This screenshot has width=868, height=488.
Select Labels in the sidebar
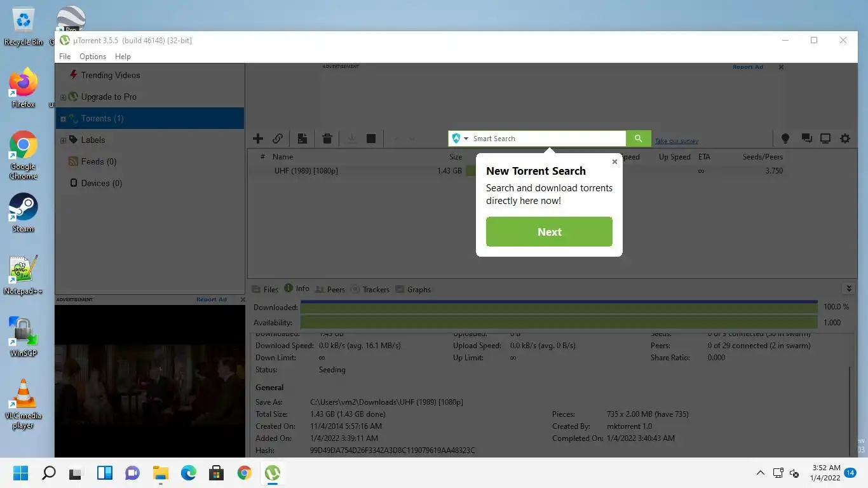[93, 140]
